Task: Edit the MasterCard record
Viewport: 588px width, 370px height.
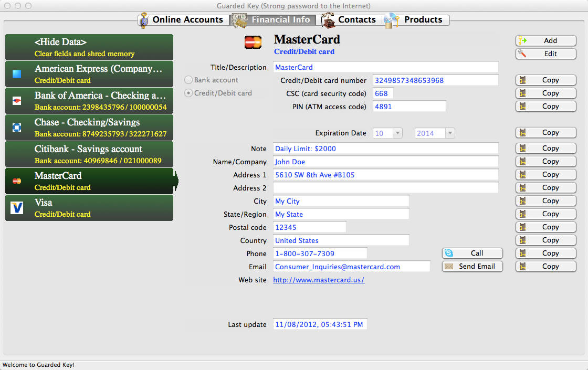Action: (545, 54)
